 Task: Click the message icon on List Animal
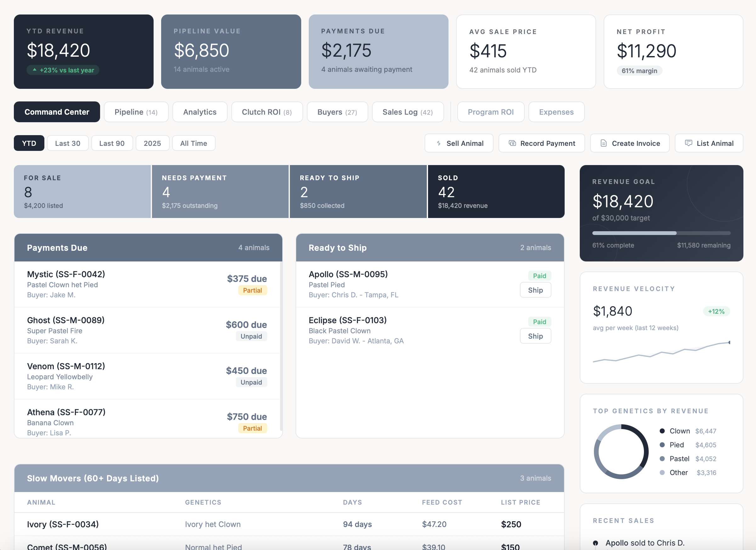pos(688,143)
